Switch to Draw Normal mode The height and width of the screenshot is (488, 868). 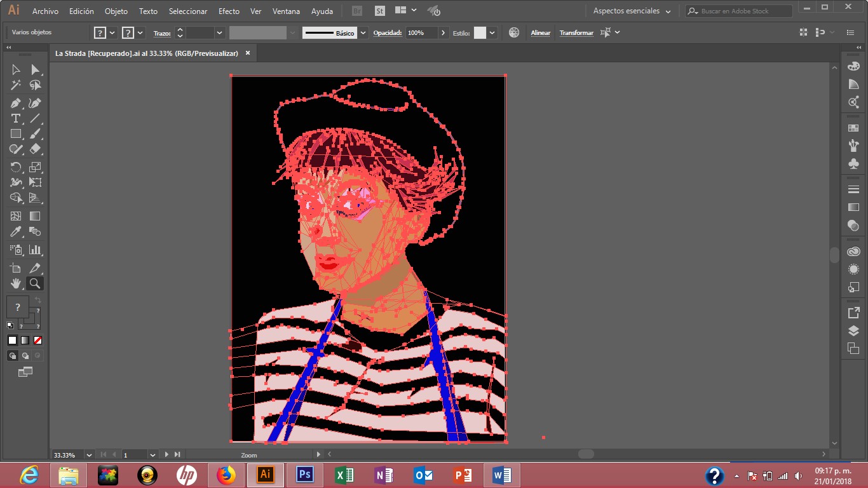[x=13, y=356]
